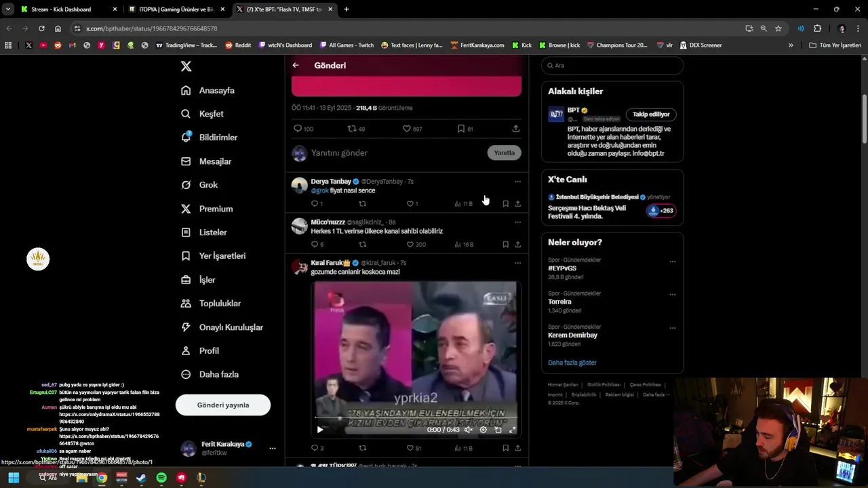
Task: Bookmark Derya Tanbay's reply
Action: tap(505, 204)
